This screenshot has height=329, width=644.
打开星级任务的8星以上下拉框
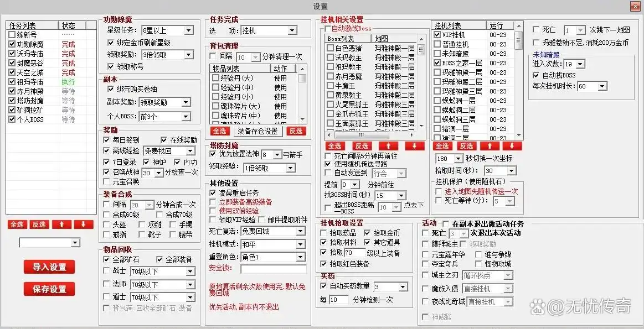166,30
